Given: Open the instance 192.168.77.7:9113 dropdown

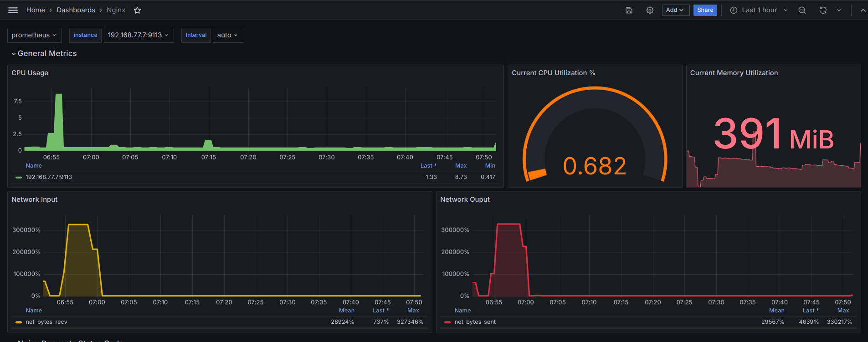Looking at the screenshot, I should (139, 35).
